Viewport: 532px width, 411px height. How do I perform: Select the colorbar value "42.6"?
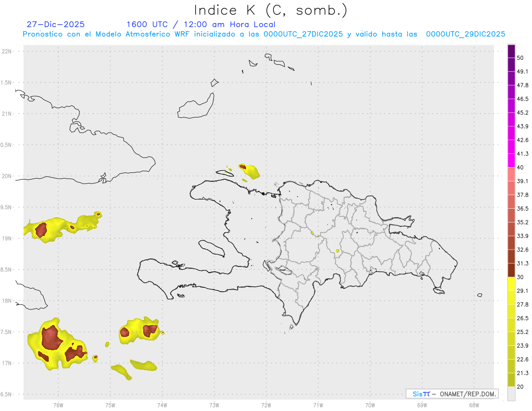[x=523, y=140]
